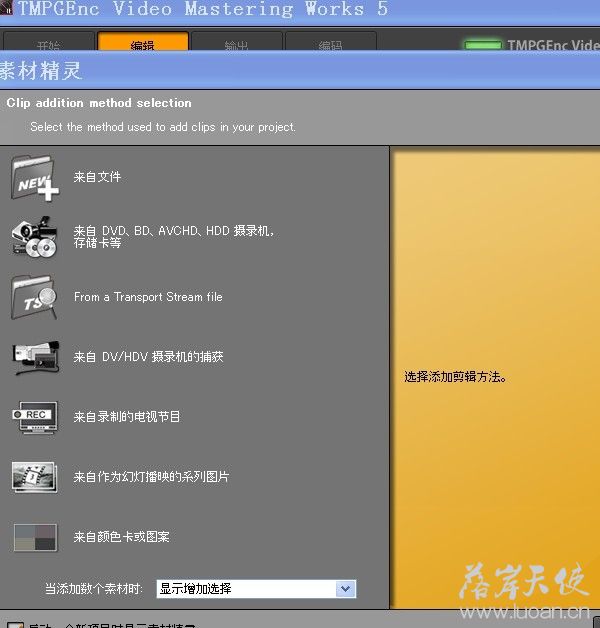Viewport: 600px width, 628px height.
Task: Switch to the 输出 tab
Action: point(237,41)
